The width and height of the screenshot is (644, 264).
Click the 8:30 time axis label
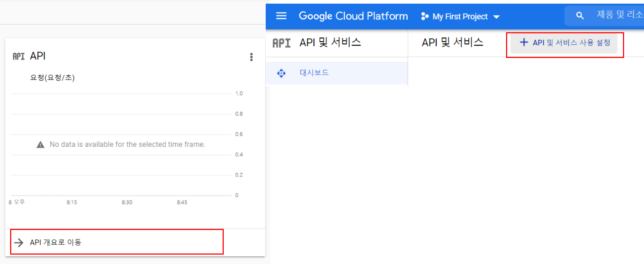point(127,202)
